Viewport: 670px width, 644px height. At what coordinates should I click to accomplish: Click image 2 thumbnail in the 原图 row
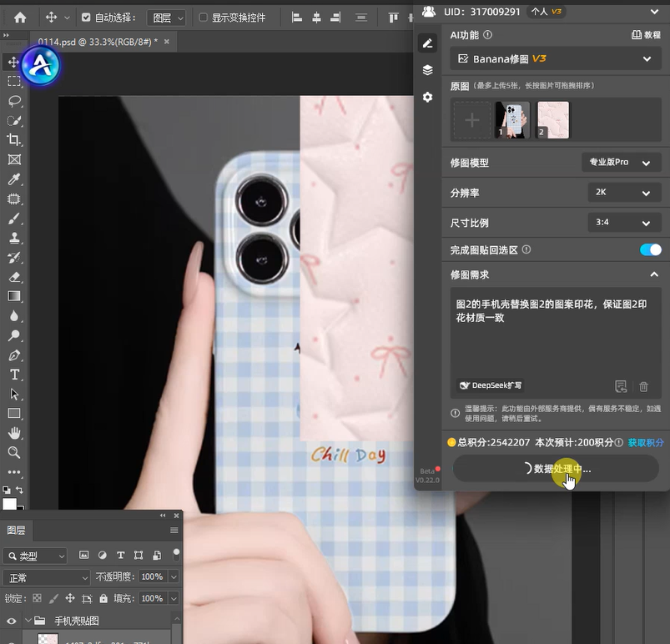[x=553, y=119]
